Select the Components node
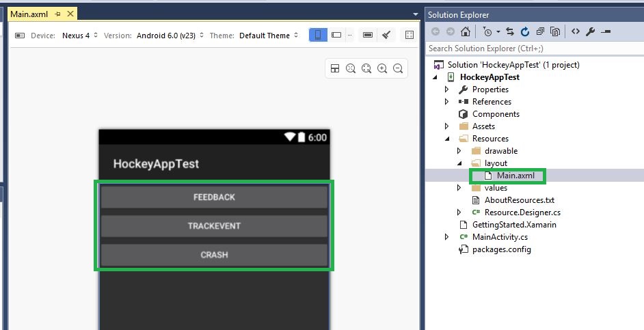Viewport: 644px width, 330px height. pos(496,114)
